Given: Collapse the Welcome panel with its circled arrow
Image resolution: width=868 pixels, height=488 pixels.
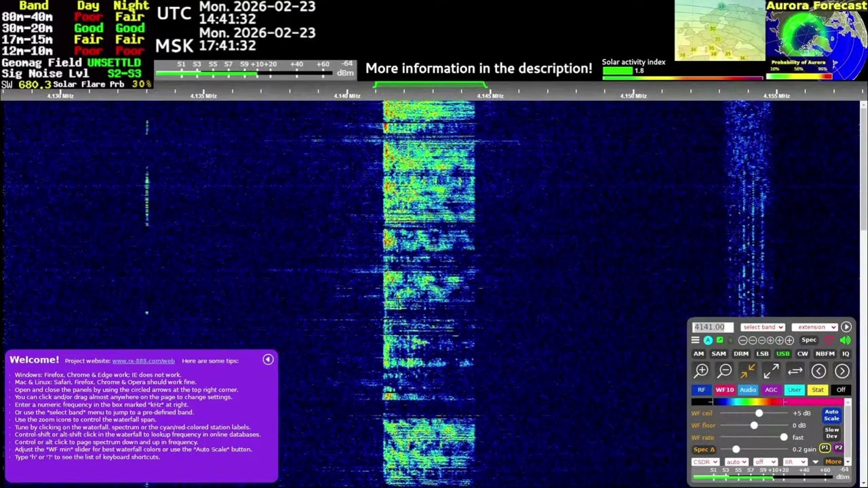Looking at the screenshot, I should (268, 360).
